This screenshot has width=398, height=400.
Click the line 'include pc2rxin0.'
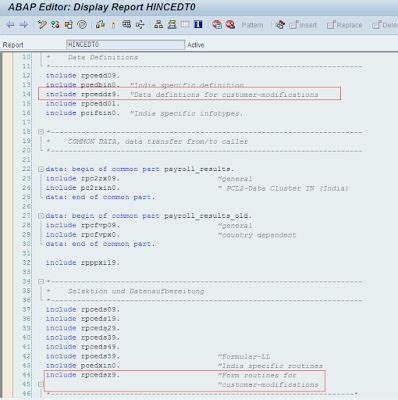click(x=83, y=188)
